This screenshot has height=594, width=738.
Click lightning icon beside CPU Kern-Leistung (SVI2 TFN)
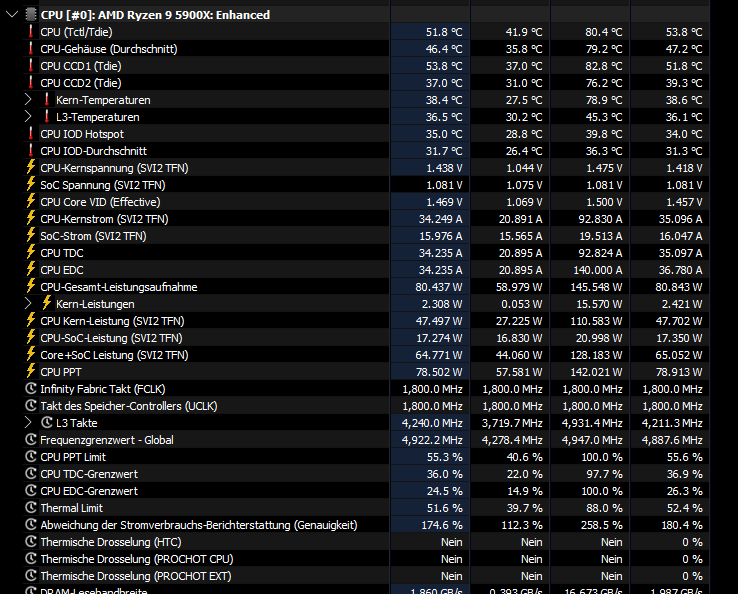31,321
